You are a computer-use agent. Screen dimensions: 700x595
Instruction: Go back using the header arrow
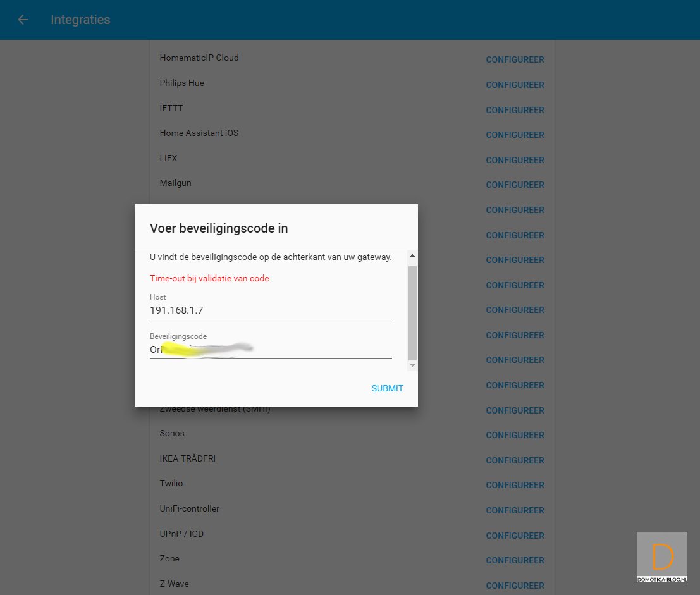(23, 20)
